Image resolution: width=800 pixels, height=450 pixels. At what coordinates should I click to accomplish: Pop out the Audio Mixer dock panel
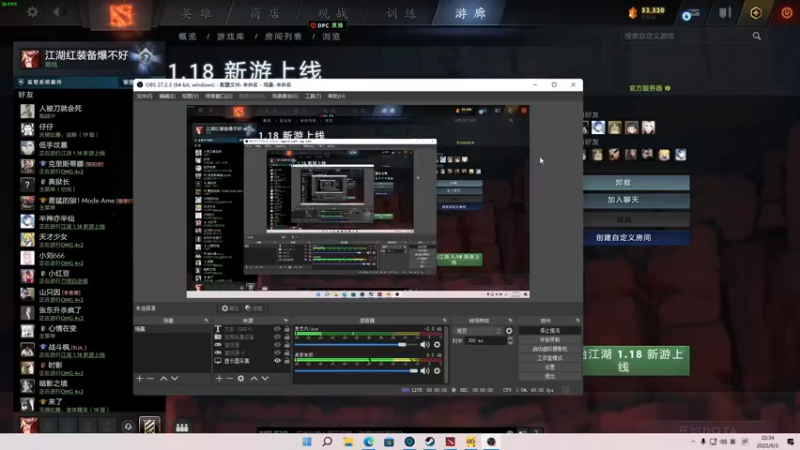tap(444, 320)
